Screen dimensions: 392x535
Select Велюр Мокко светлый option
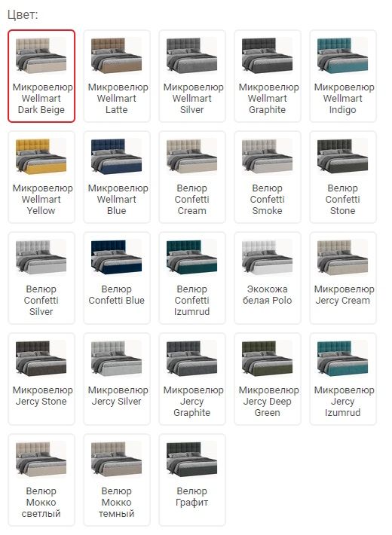point(41,480)
